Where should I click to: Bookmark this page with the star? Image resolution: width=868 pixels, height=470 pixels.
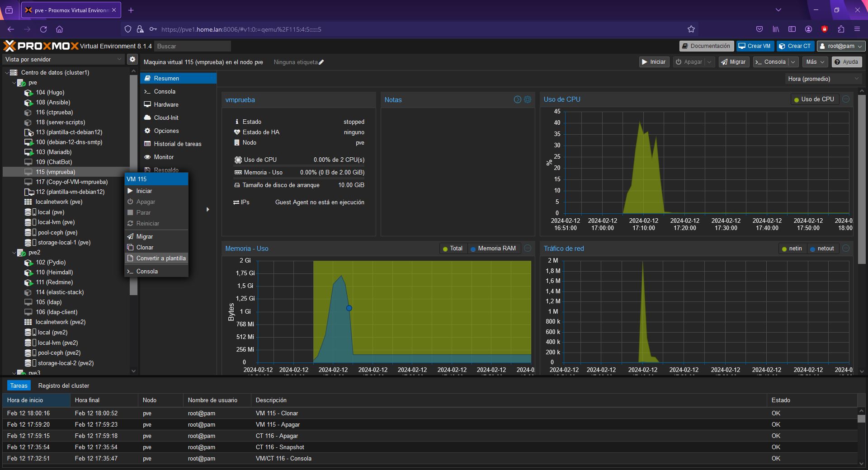coord(691,29)
